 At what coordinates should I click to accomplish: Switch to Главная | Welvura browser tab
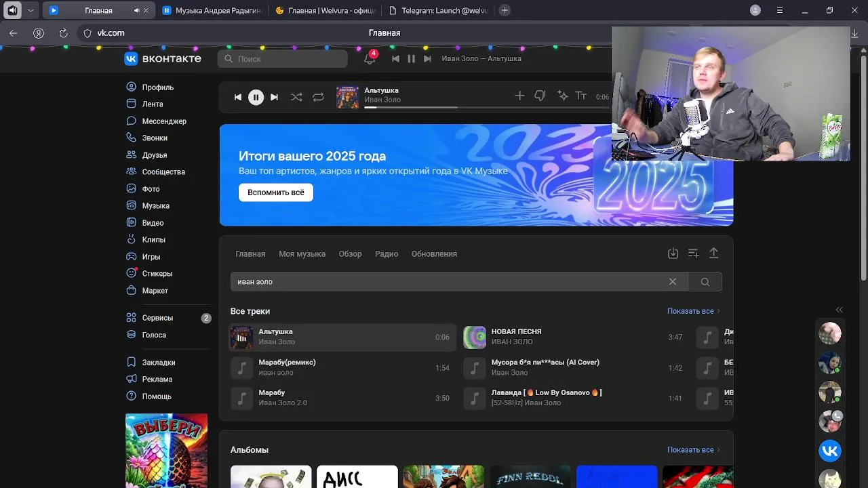325,10
